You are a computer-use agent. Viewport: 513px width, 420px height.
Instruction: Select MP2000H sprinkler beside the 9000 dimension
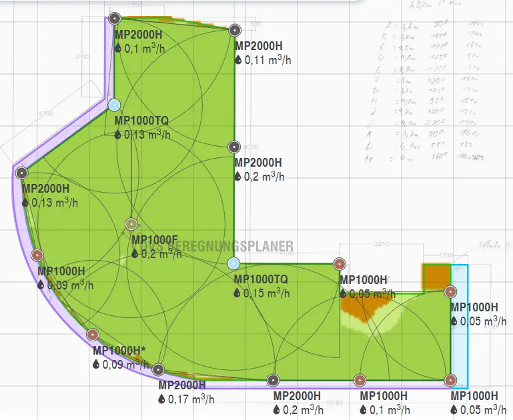(234, 147)
